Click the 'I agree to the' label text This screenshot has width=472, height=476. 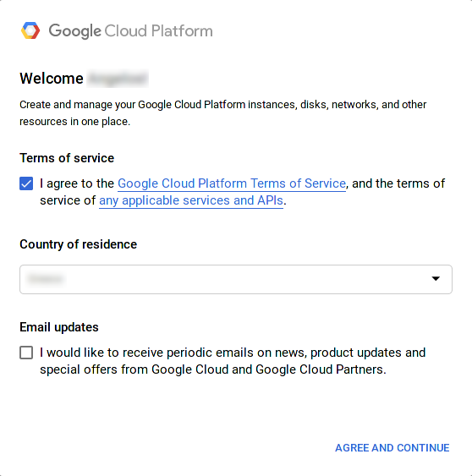coord(77,183)
